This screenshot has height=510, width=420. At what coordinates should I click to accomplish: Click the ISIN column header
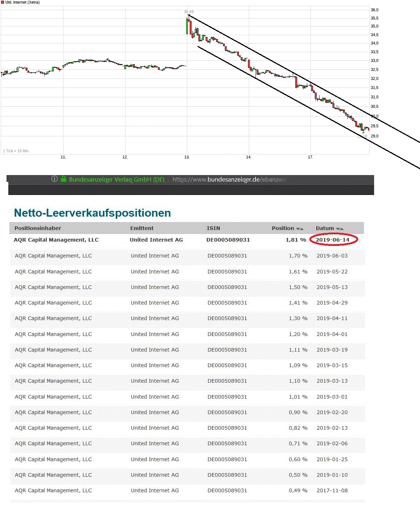click(213, 228)
